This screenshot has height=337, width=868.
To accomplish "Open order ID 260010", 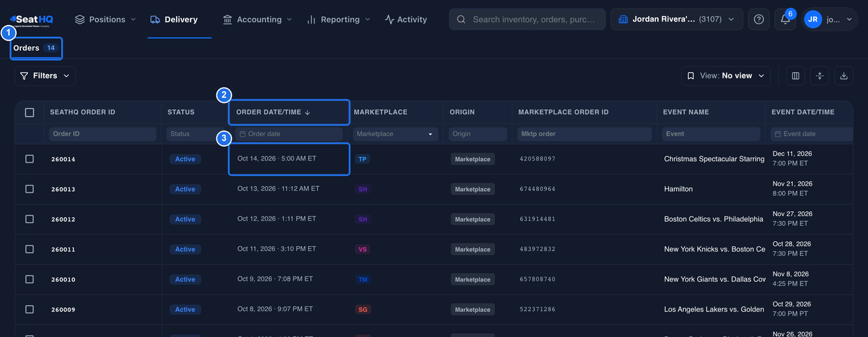I will (63, 279).
